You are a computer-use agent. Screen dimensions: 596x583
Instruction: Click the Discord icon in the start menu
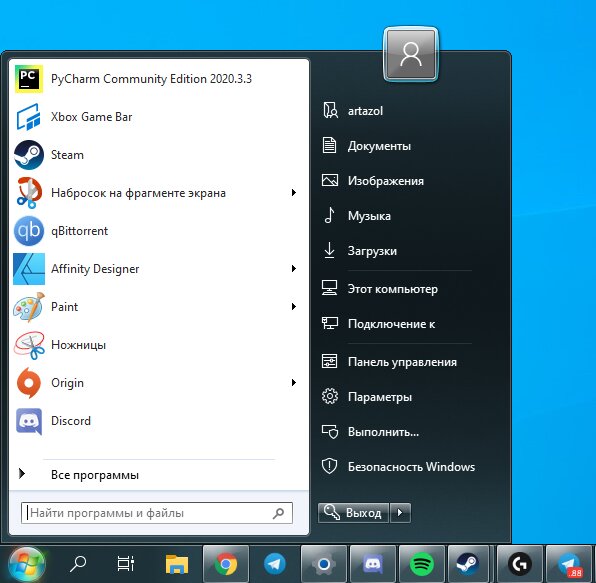tap(29, 421)
